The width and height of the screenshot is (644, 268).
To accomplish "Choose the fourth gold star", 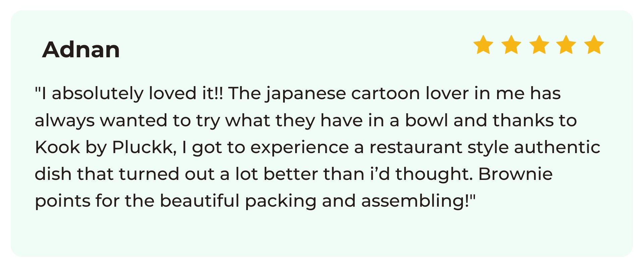I will [566, 45].
